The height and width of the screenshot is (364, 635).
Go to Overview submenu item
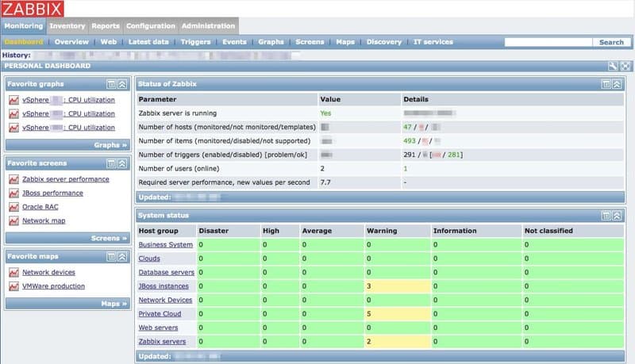[x=71, y=42]
